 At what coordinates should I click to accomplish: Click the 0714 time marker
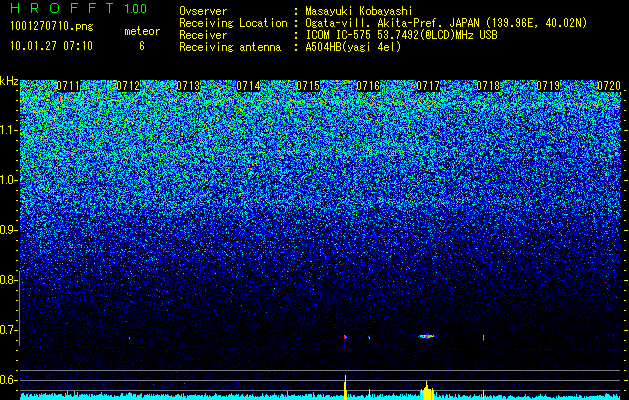(x=248, y=86)
